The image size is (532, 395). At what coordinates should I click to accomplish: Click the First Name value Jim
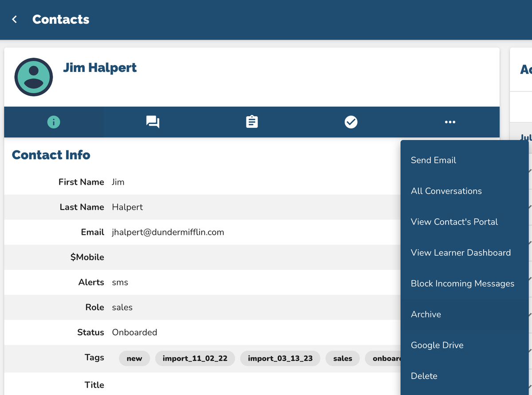[x=118, y=182]
